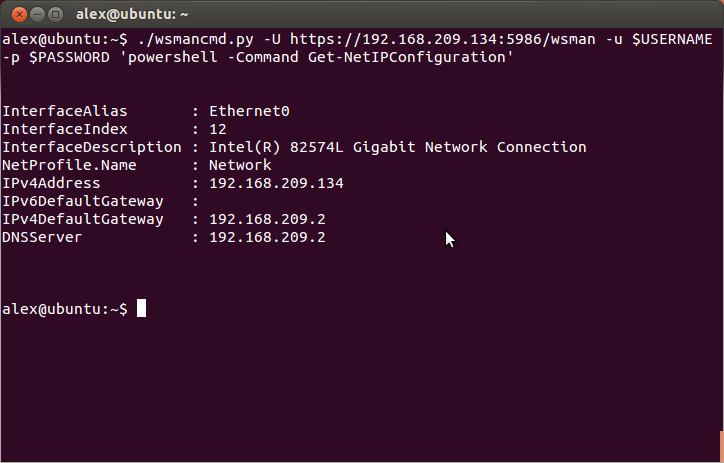This screenshot has height=463, width=724.
Task: Close the terminal window
Action: pos(19,14)
